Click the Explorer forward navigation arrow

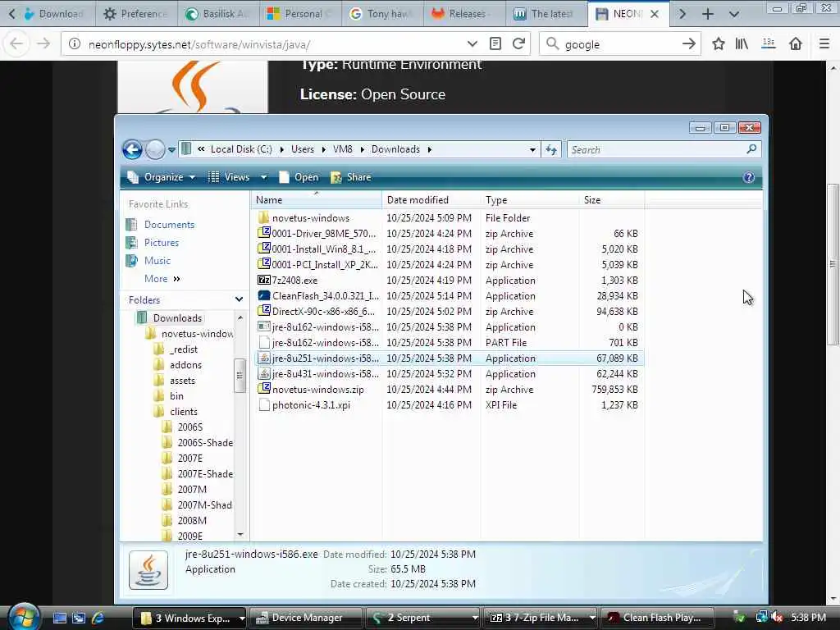click(155, 149)
